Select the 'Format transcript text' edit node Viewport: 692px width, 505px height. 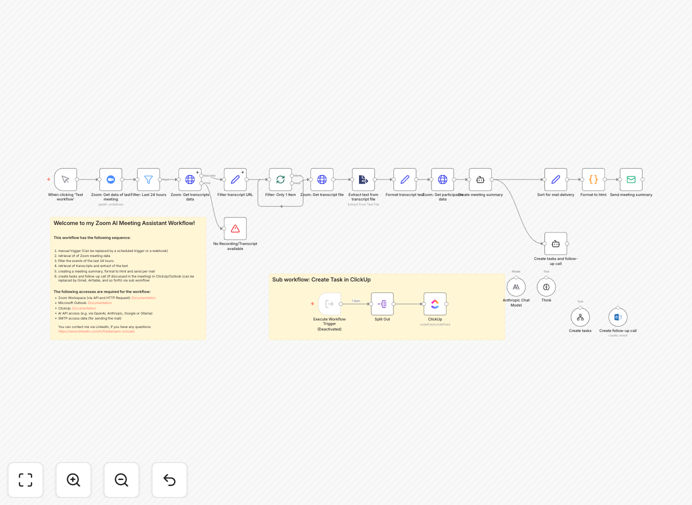[405, 179]
